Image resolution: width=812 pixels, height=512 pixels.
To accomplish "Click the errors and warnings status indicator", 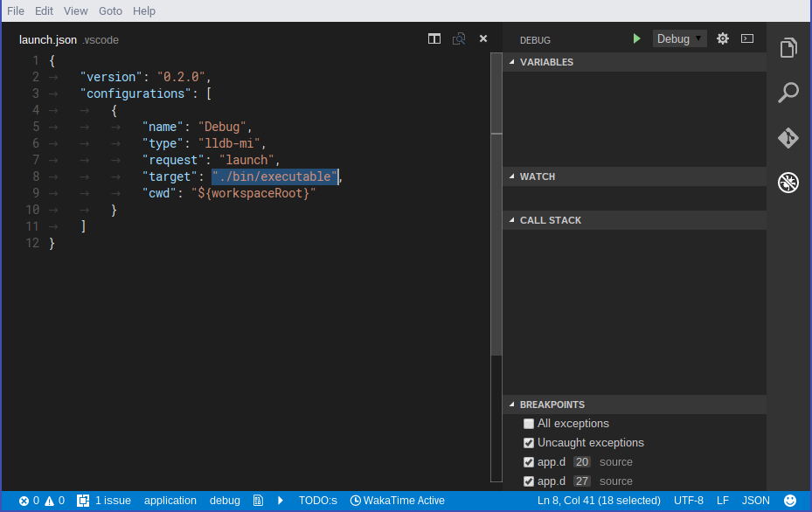I will pyautogui.click(x=38, y=500).
